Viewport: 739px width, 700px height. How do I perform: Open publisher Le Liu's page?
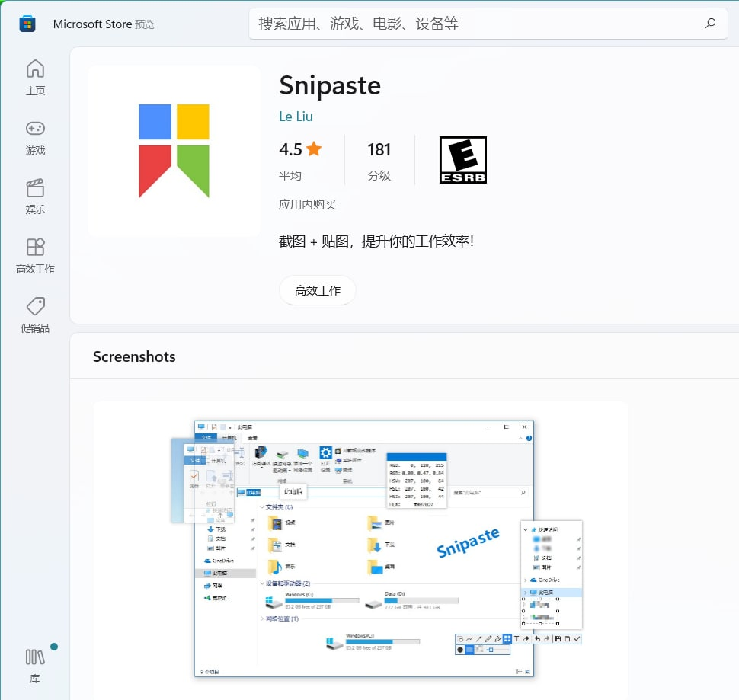click(x=296, y=117)
